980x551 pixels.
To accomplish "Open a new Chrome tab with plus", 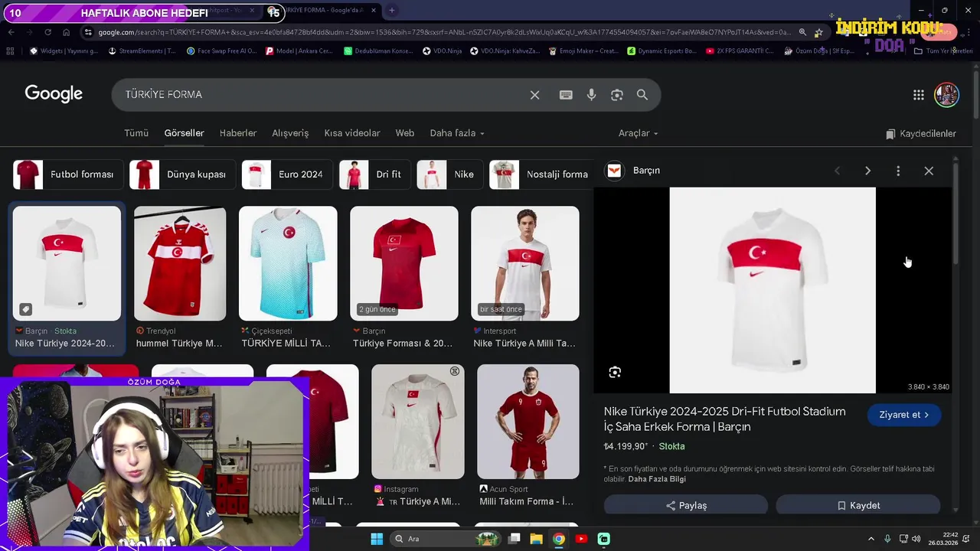I will click(x=391, y=11).
